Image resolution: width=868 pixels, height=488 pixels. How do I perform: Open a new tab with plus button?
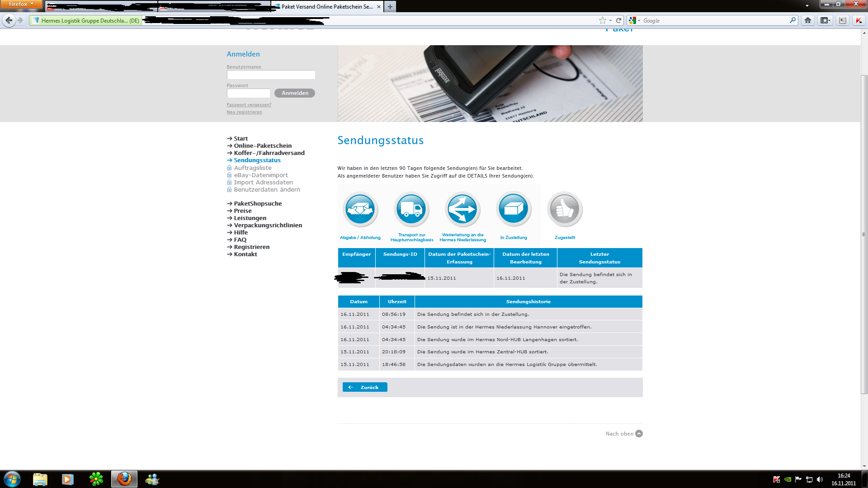pos(390,6)
